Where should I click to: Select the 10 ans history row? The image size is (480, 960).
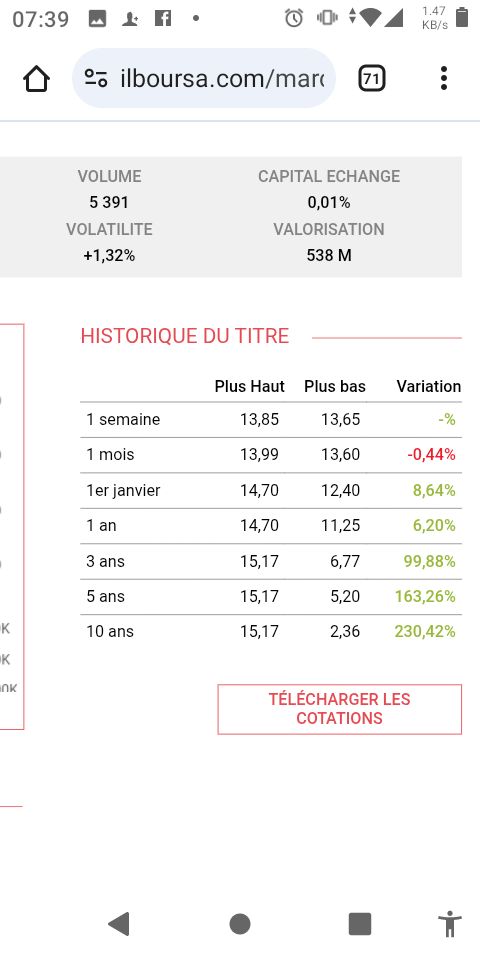pyautogui.click(x=271, y=631)
